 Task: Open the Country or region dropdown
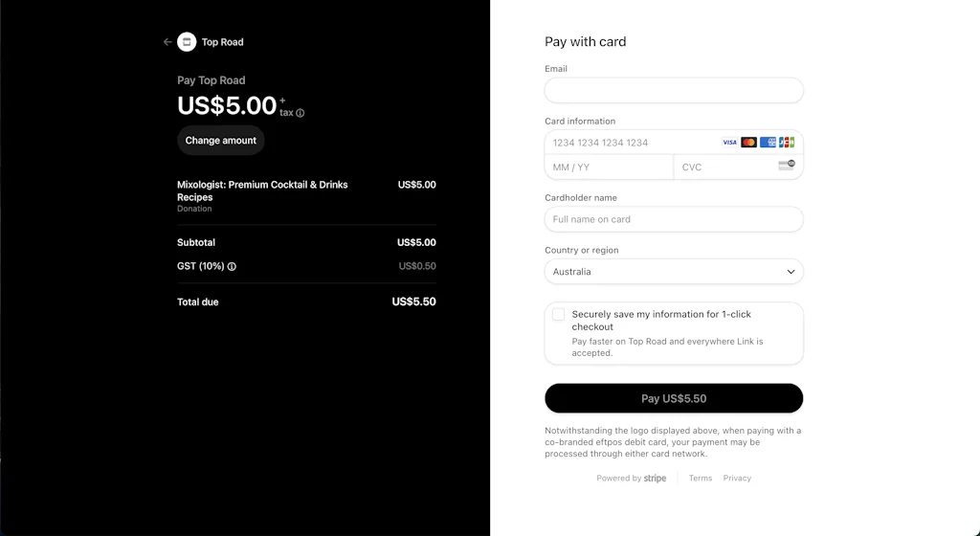pos(674,272)
